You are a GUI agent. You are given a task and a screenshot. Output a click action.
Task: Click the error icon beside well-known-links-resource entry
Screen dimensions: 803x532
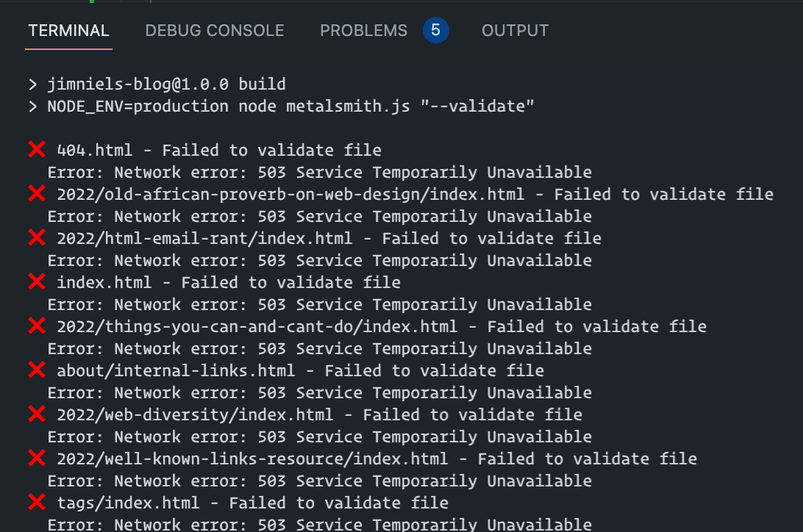pyautogui.click(x=37, y=458)
